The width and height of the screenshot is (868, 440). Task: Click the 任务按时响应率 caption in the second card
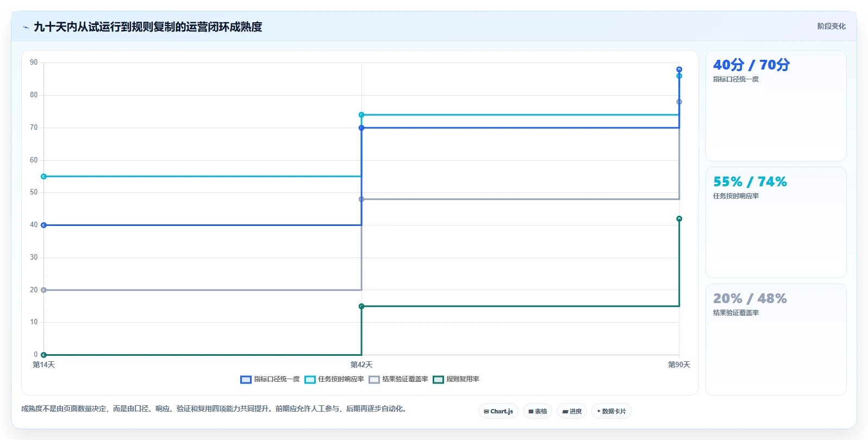click(736, 196)
